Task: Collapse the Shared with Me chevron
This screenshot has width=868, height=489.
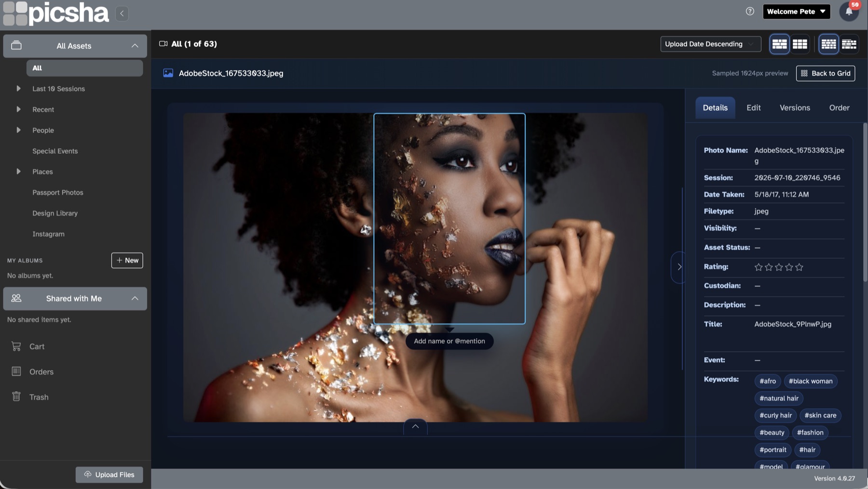Action: 135,298
